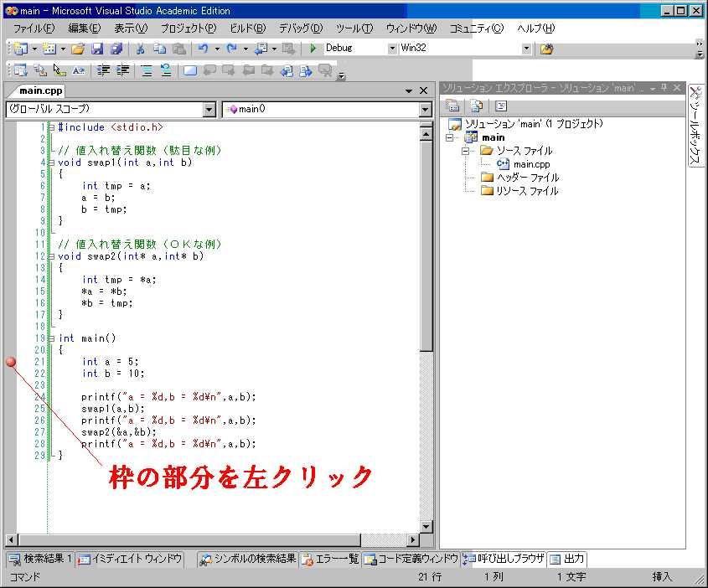The height and width of the screenshot is (588, 708).
Task: Click the Display Object Member List icon
Action: pyautogui.click(x=20, y=70)
